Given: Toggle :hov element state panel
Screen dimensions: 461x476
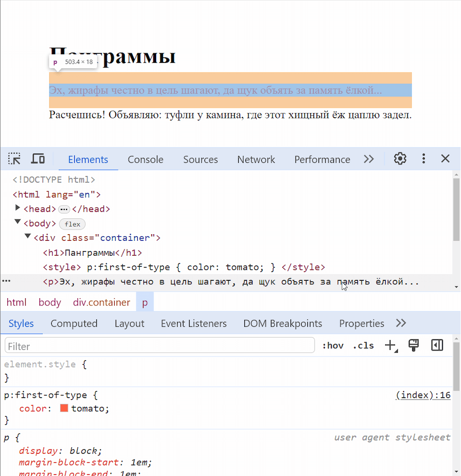Looking at the screenshot, I should pos(332,346).
